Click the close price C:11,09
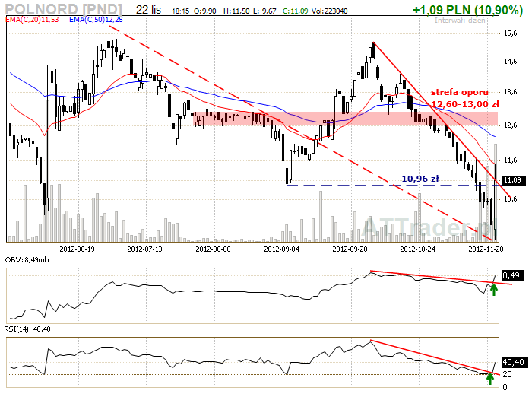 point(295,11)
